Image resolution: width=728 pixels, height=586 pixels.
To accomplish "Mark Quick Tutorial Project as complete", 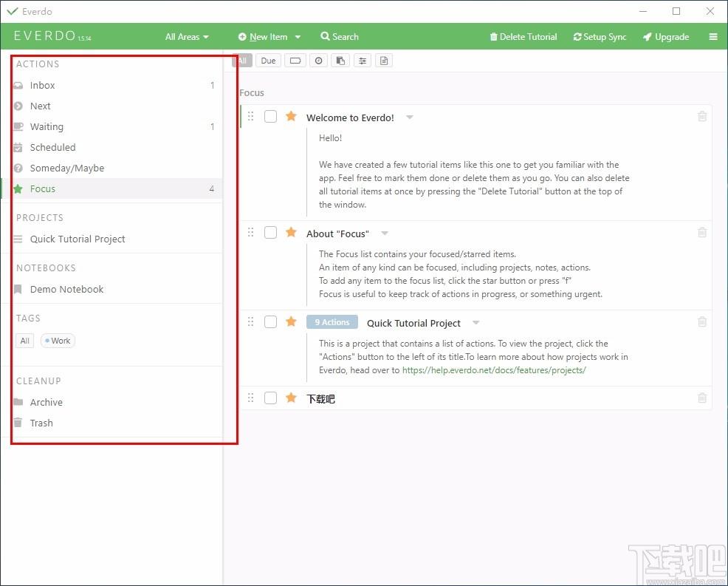I will click(271, 321).
